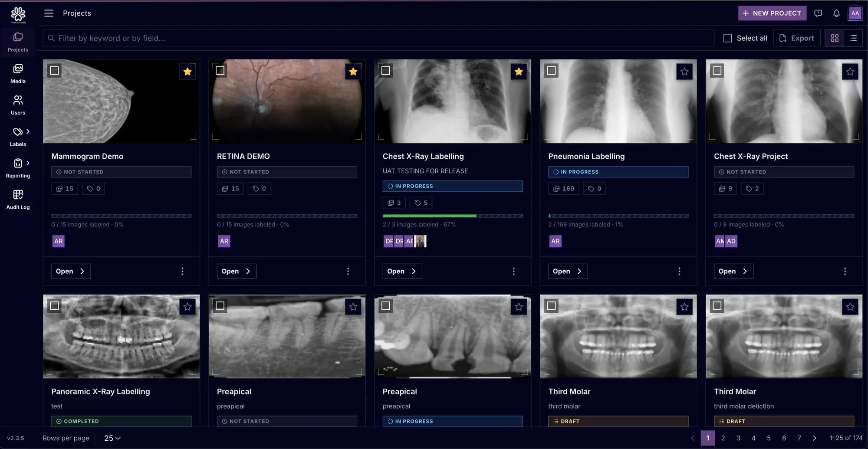Open more options for Chest X-Ray Project
Viewport: 868px width, 449px height.
pyautogui.click(x=845, y=271)
